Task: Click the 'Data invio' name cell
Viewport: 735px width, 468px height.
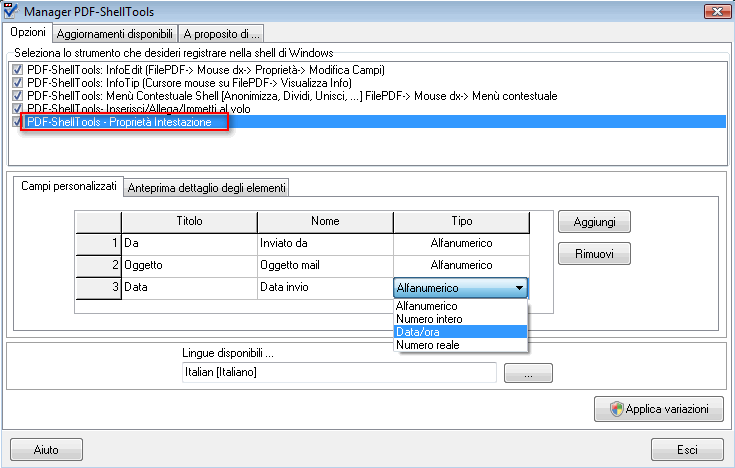Action: tap(325, 287)
